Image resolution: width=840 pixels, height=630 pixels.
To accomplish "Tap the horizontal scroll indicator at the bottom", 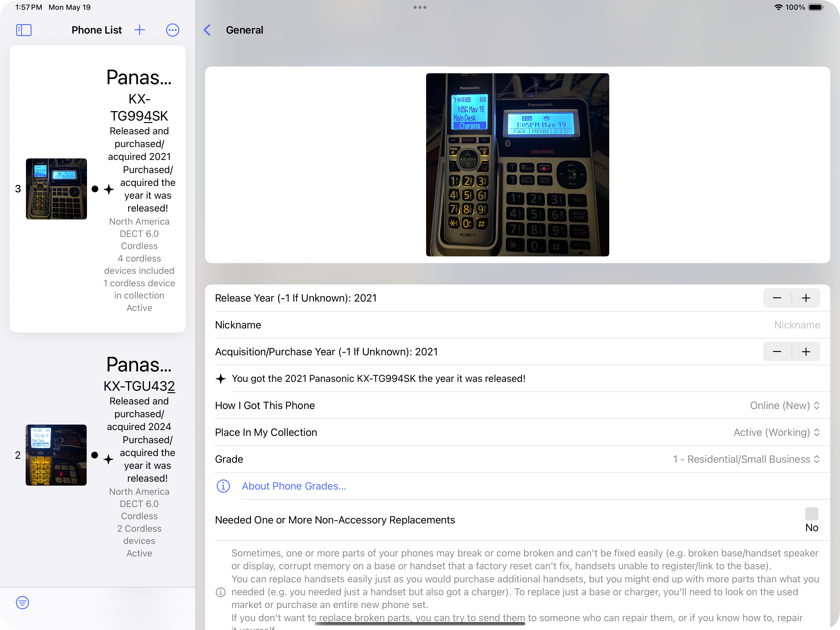I will tap(420, 624).
